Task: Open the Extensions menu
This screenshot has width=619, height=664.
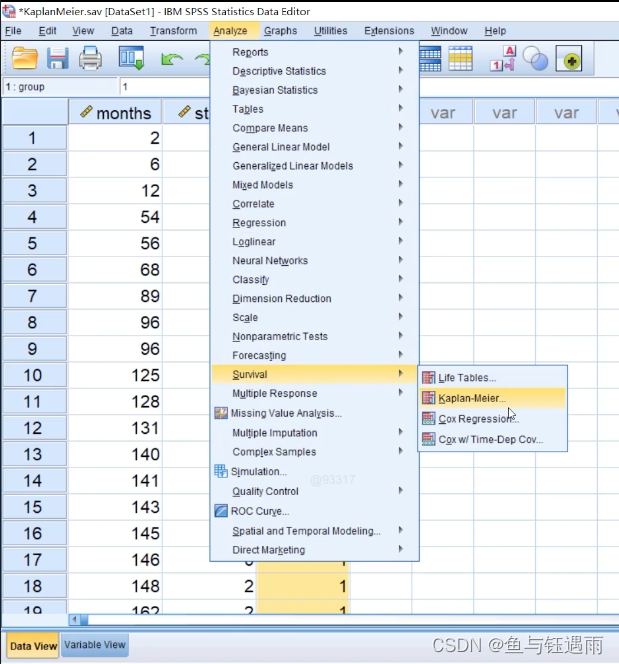Action: pyautogui.click(x=389, y=31)
